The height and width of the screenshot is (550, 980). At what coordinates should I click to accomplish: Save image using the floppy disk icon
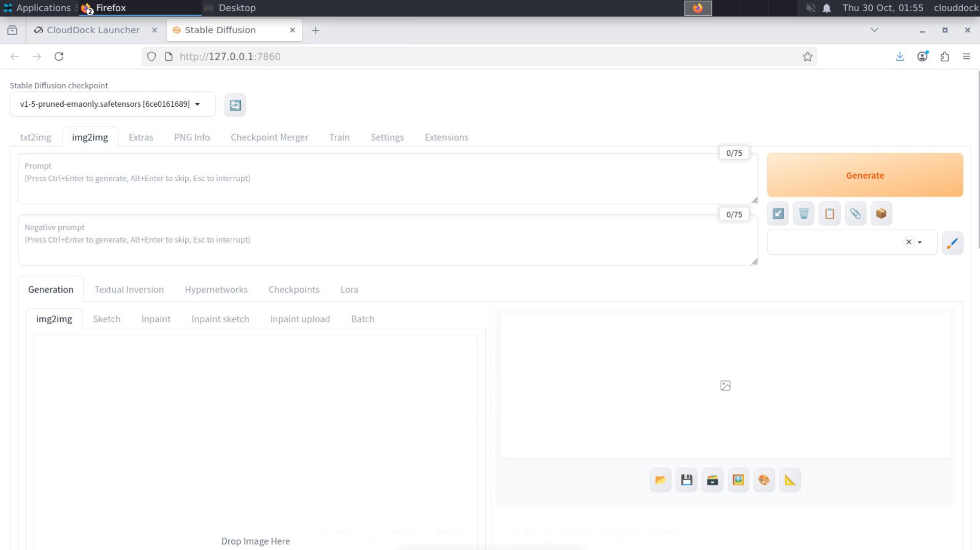(x=687, y=480)
